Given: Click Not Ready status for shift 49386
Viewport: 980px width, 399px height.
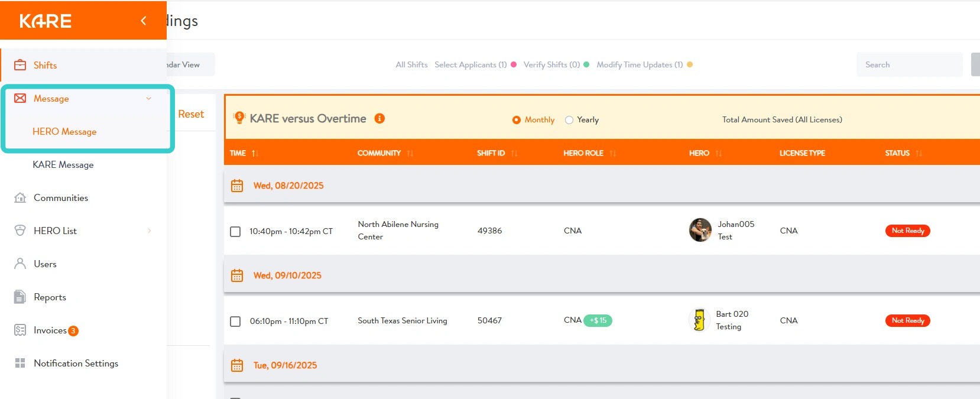Looking at the screenshot, I should [907, 231].
